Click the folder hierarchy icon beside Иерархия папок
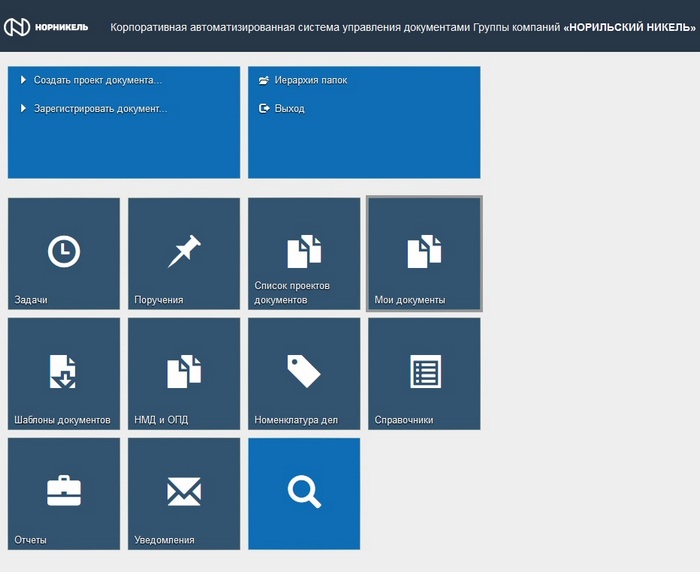 [x=264, y=80]
